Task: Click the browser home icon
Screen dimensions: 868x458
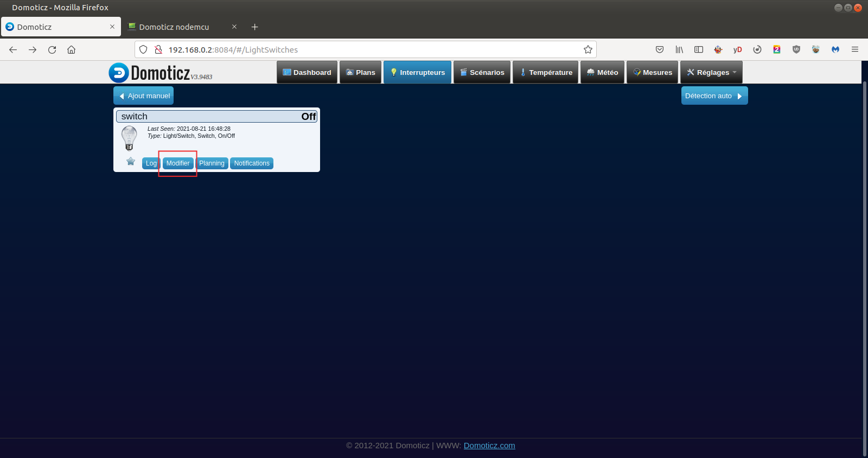Action: pyautogui.click(x=71, y=50)
